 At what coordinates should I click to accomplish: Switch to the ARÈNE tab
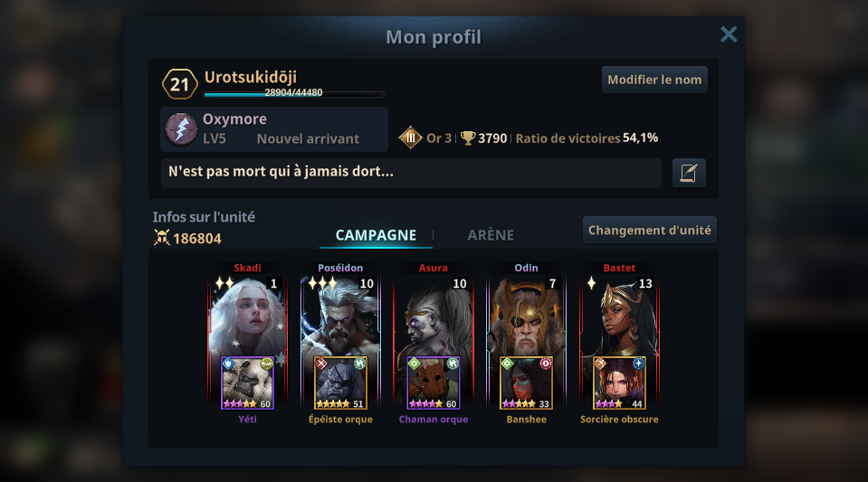pyautogui.click(x=491, y=235)
